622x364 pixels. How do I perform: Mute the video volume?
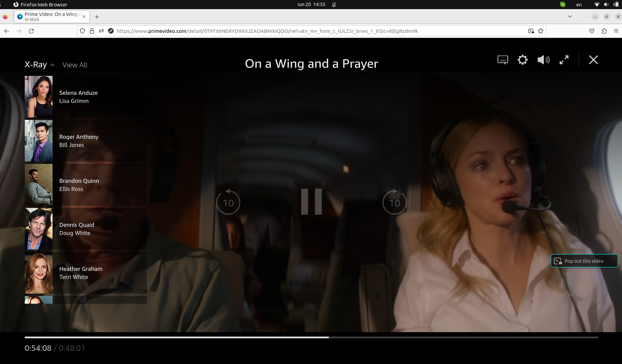543,60
